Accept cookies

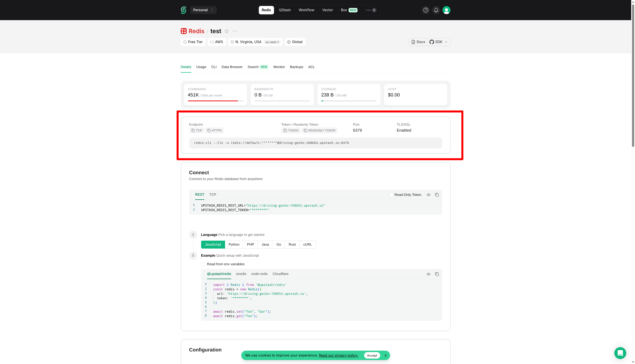pos(372,355)
